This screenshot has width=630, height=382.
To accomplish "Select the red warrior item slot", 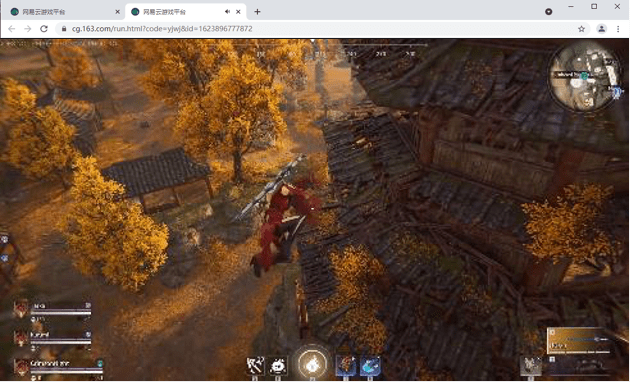I will pyautogui.click(x=346, y=366).
